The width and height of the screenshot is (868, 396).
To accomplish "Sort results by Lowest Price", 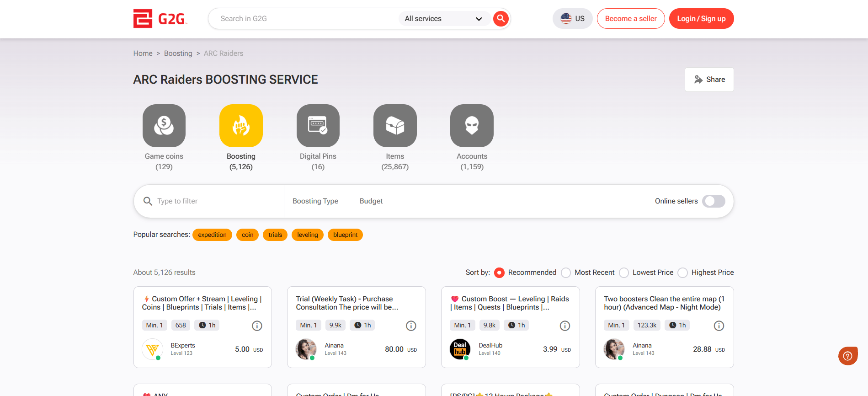I will coord(624,273).
